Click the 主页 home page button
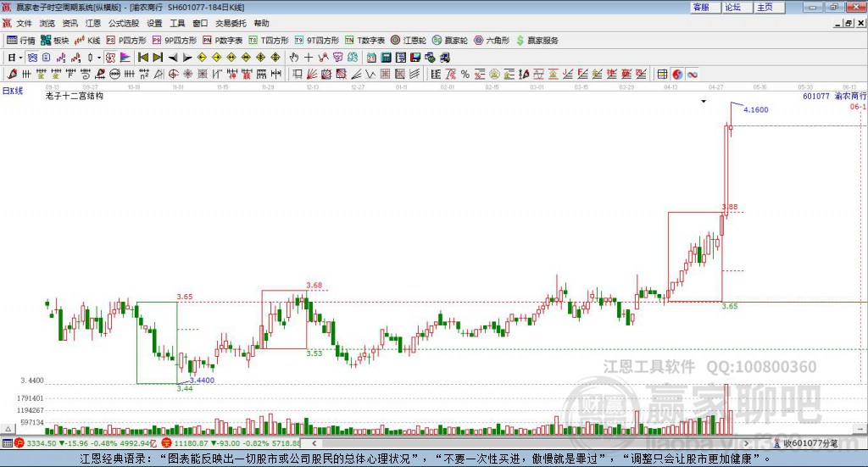The image size is (868, 467). [769, 7]
